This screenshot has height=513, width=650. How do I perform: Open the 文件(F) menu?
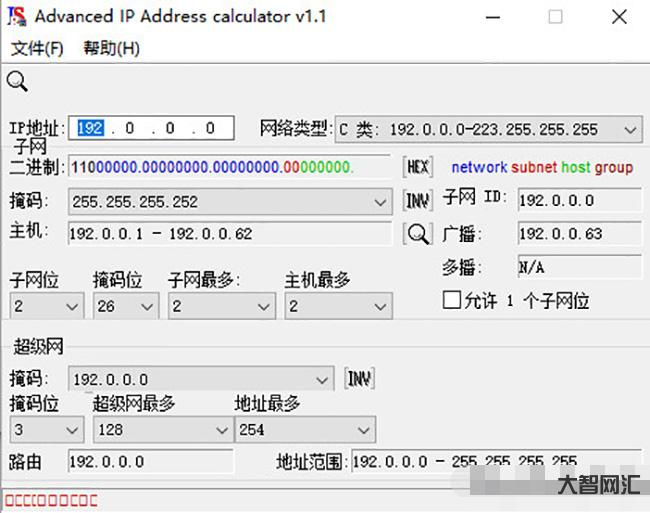37,48
